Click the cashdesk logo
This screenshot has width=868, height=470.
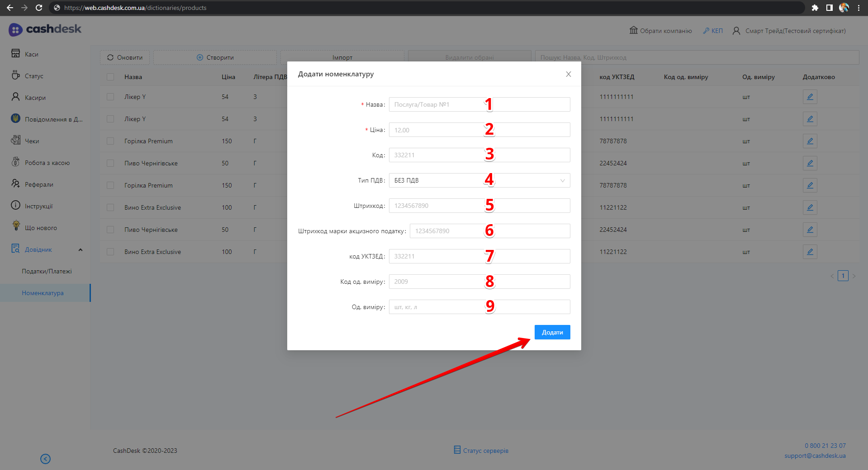(x=45, y=29)
